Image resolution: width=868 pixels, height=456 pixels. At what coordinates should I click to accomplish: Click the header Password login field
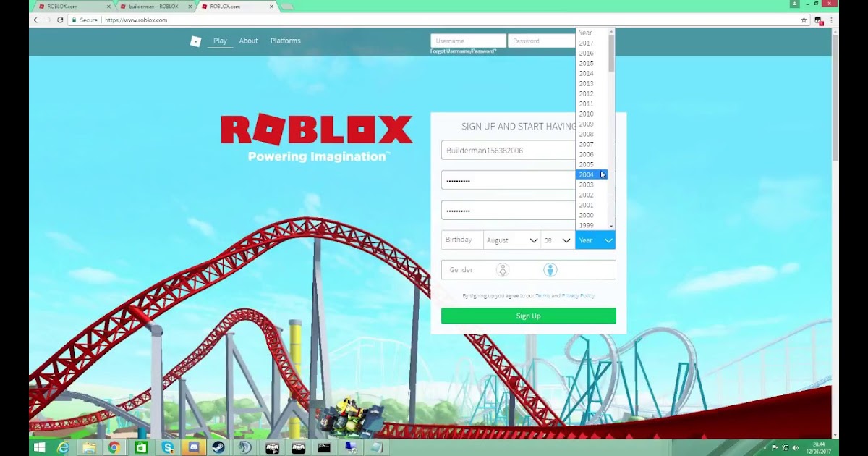(x=542, y=41)
